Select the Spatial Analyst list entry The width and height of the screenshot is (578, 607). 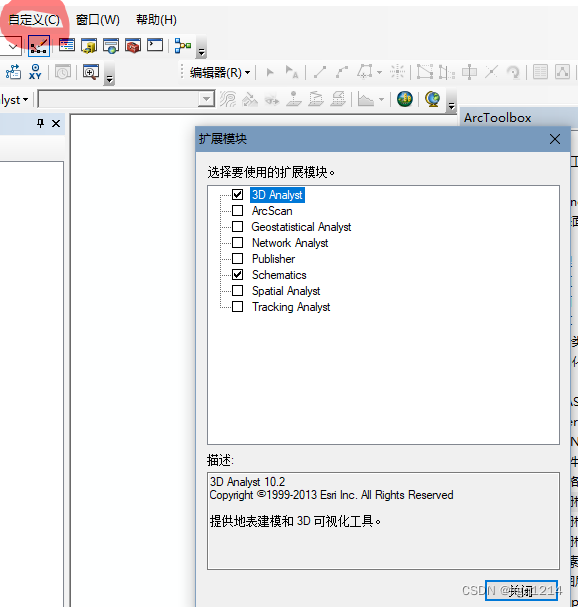[286, 291]
